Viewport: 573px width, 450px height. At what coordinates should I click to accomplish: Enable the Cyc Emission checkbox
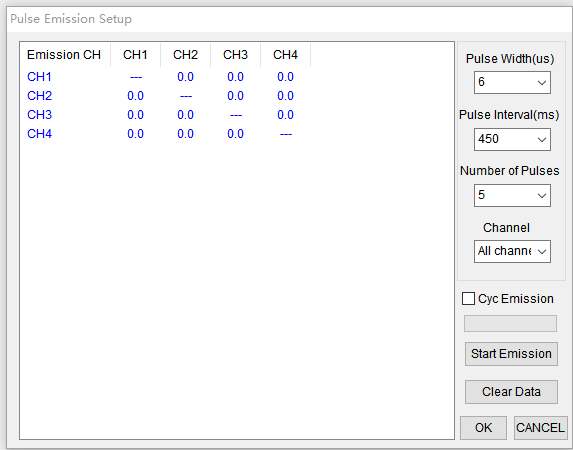[468, 299]
